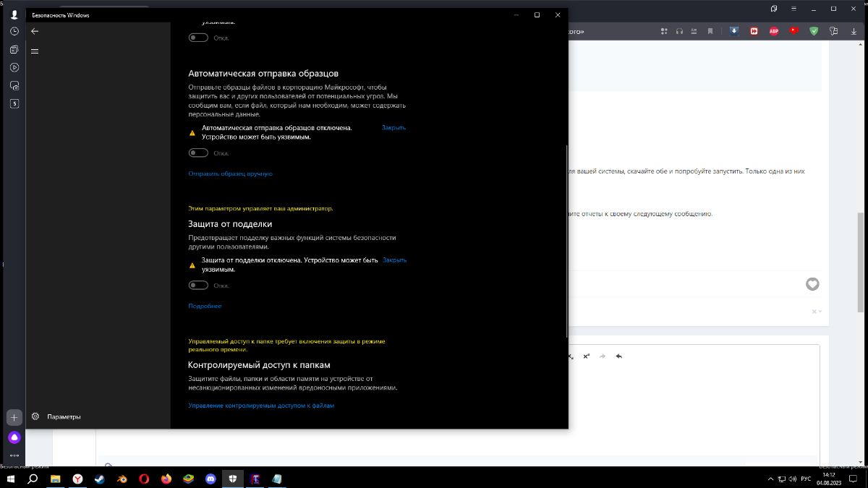The image size is (868, 488).
Task: Open Blender from the taskbar
Action: pyautogui.click(x=122, y=479)
